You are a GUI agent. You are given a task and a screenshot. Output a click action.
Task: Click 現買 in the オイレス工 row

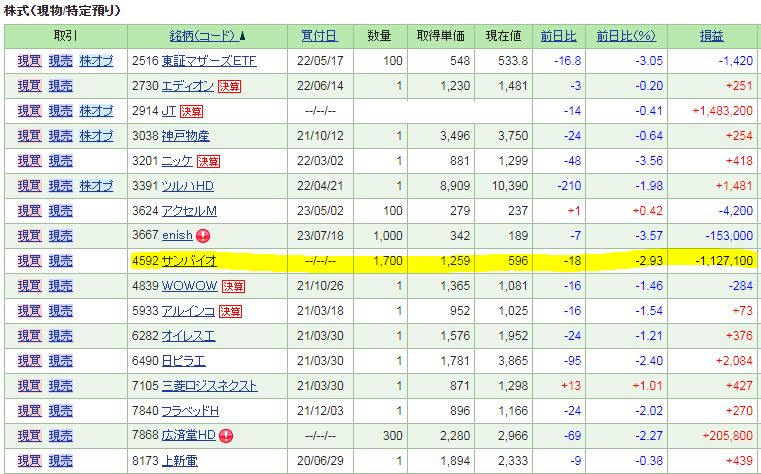point(30,336)
